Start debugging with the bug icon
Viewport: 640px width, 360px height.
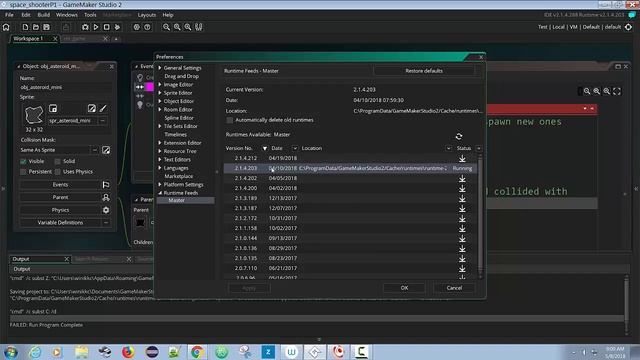click(85, 27)
